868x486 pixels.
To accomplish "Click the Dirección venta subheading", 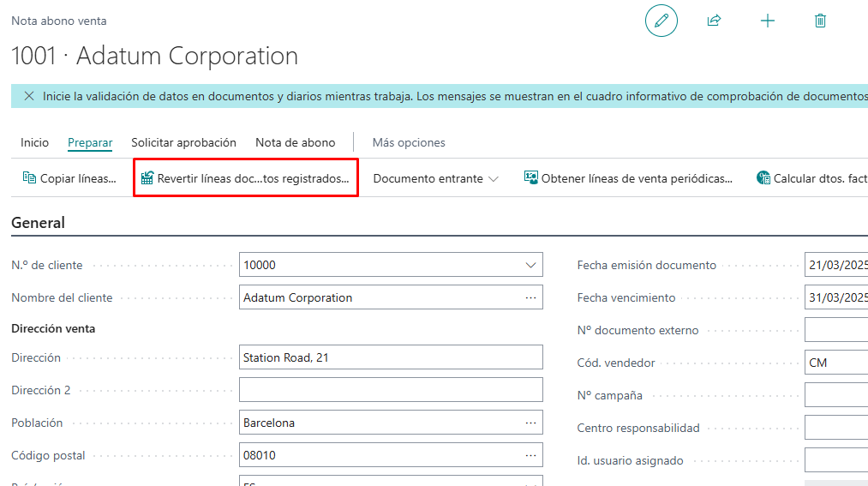I will click(x=53, y=328).
